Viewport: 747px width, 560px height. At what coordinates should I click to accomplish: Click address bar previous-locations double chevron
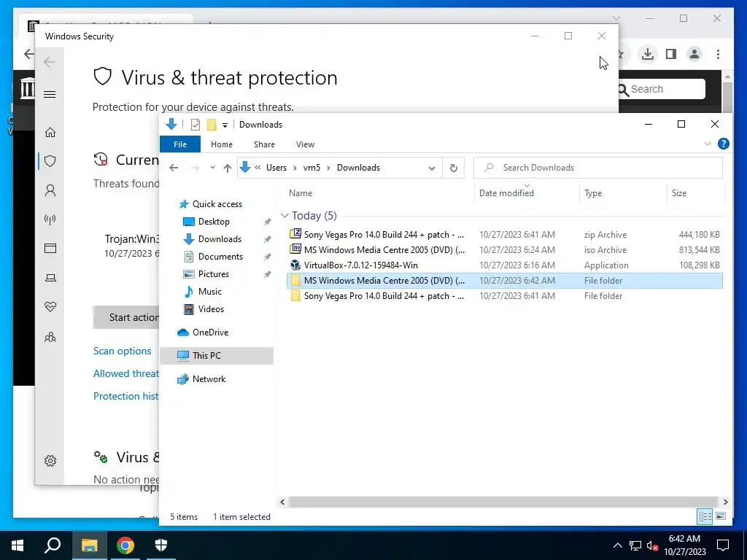258,168
